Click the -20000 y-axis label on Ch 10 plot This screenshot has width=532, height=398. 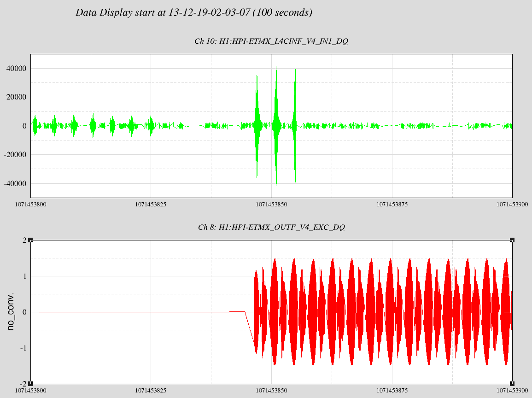[x=15, y=155]
